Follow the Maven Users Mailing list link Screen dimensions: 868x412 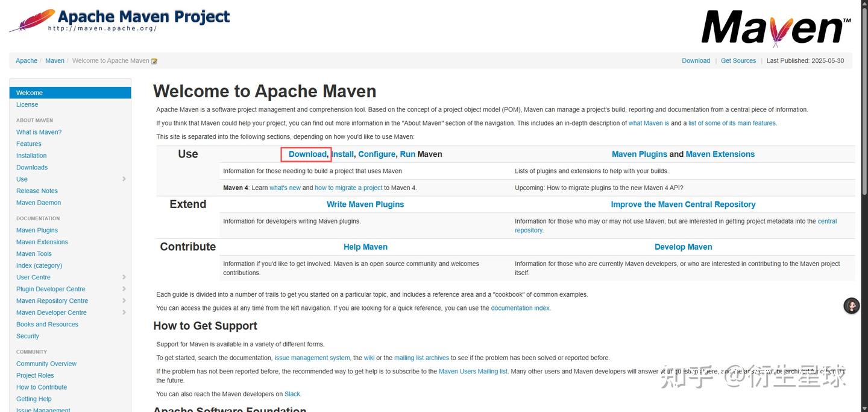point(473,372)
